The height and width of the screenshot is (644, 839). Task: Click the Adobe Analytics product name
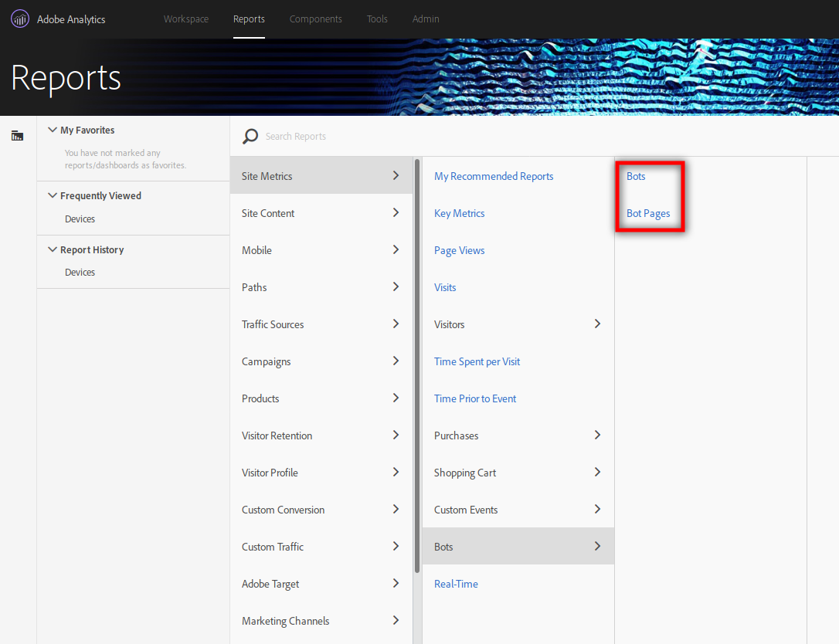[x=71, y=19]
